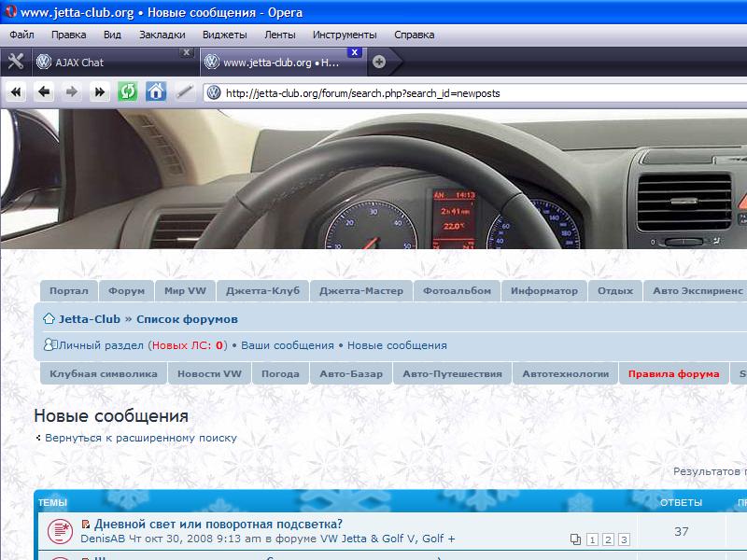This screenshot has width=747, height=560.
Task: Click the Rewind navigation button
Action: [16, 91]
